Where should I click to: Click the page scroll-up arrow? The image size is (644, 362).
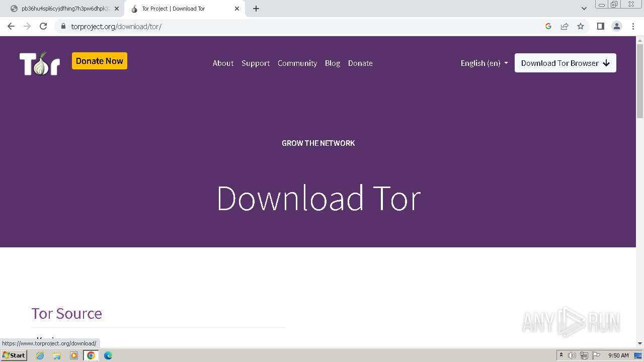click(x=640, y=40)
